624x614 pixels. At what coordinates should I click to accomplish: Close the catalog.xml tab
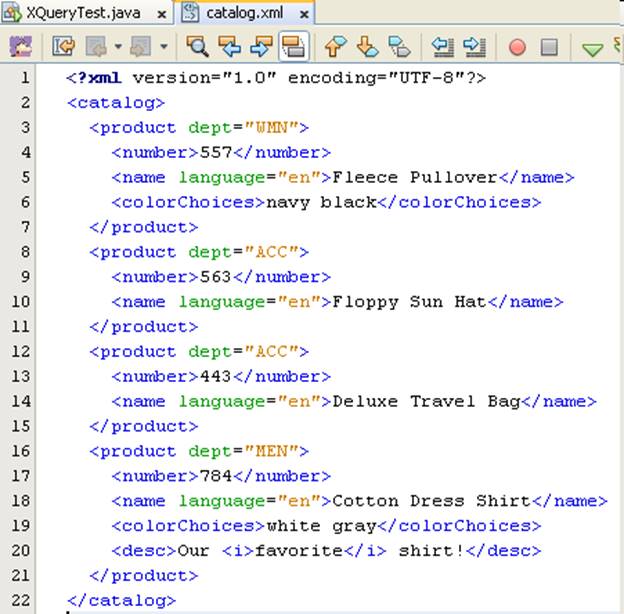click(x=304, y=15)
